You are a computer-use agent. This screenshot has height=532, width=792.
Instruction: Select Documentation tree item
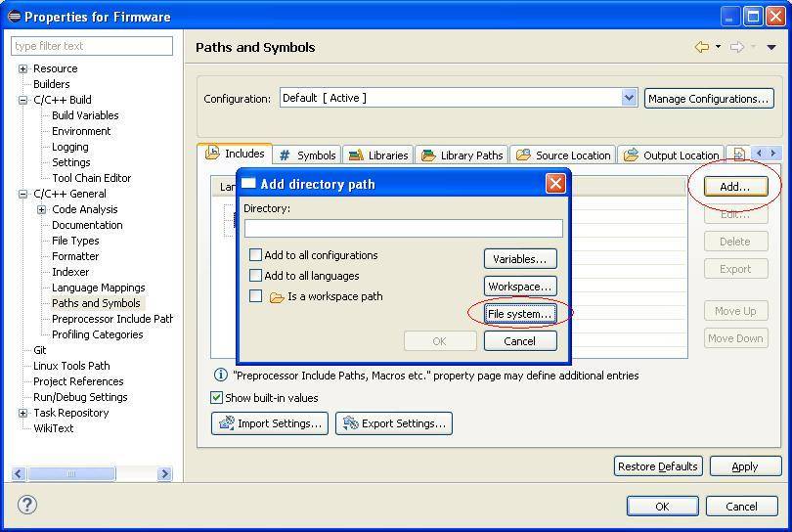[87, 225]
